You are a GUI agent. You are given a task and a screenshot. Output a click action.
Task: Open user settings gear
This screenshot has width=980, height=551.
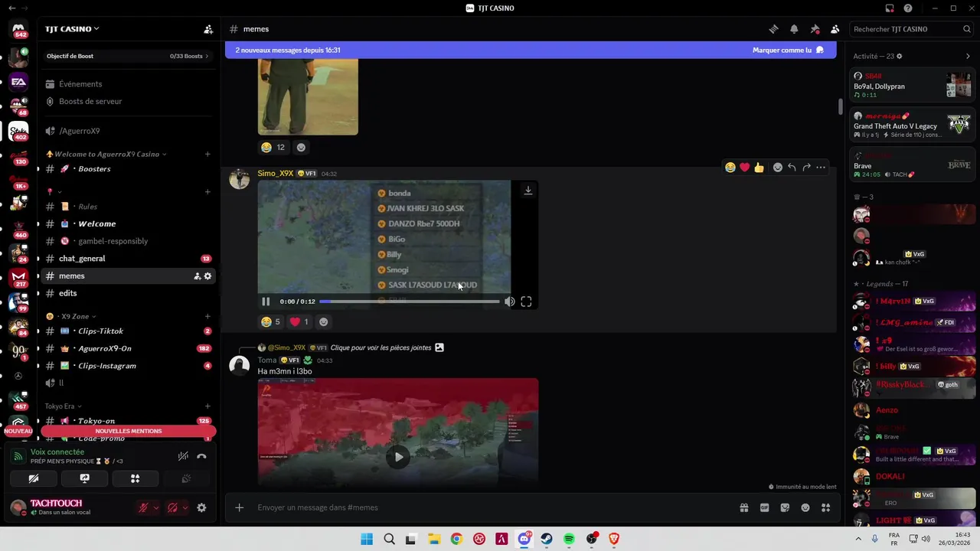coord(201,507)
